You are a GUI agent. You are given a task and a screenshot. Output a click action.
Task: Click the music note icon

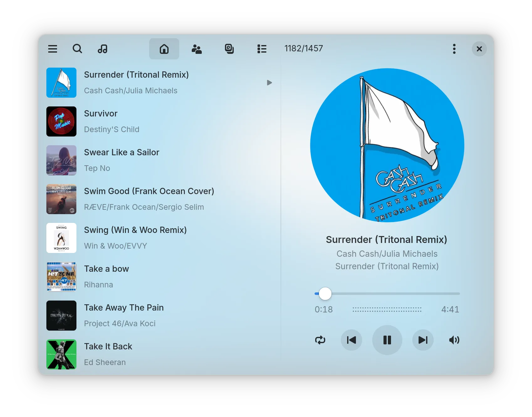102,49
